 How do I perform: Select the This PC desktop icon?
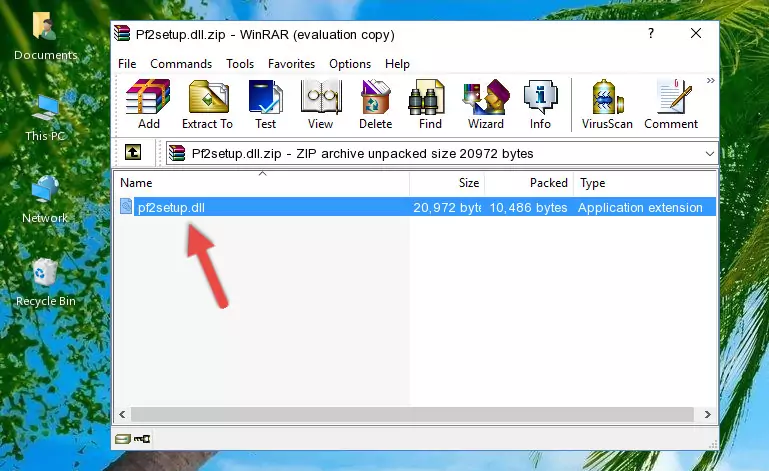click(45, 118)
